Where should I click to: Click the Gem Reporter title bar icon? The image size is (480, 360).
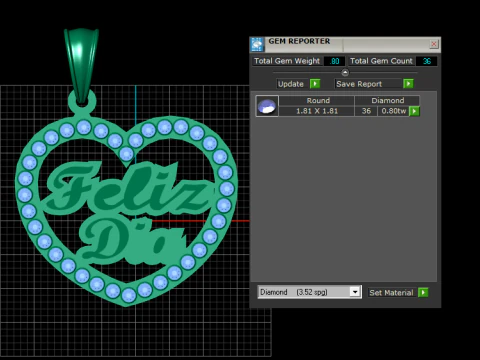(x=257, y=44)
